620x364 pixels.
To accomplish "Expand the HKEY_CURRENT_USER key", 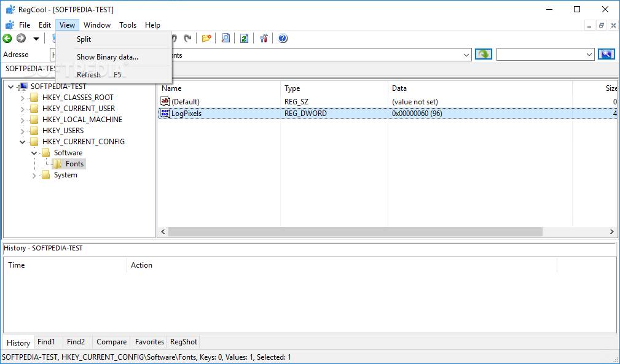I will (22, 109).
